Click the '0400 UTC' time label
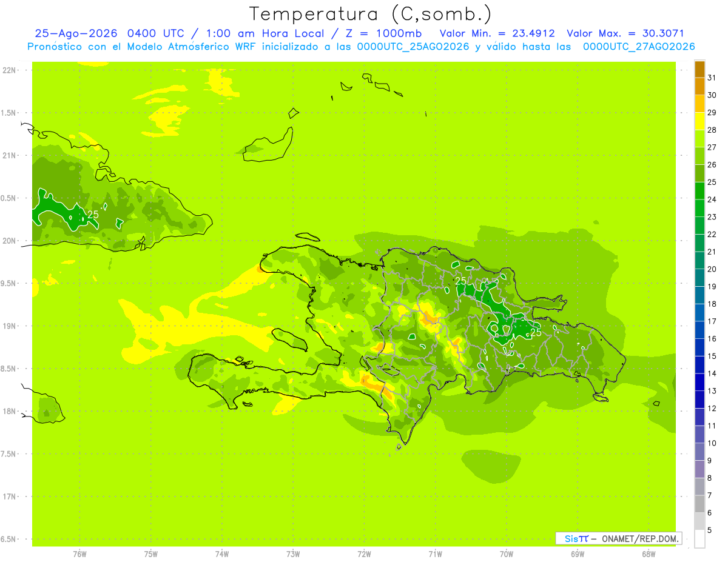 pyautogui.click(x=159, y=33)
